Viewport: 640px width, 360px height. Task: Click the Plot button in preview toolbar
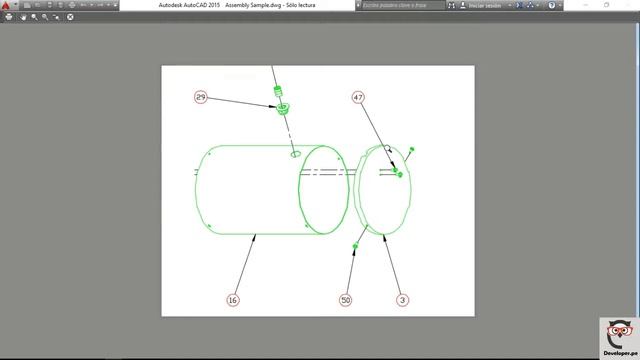[x=9, y=17]
